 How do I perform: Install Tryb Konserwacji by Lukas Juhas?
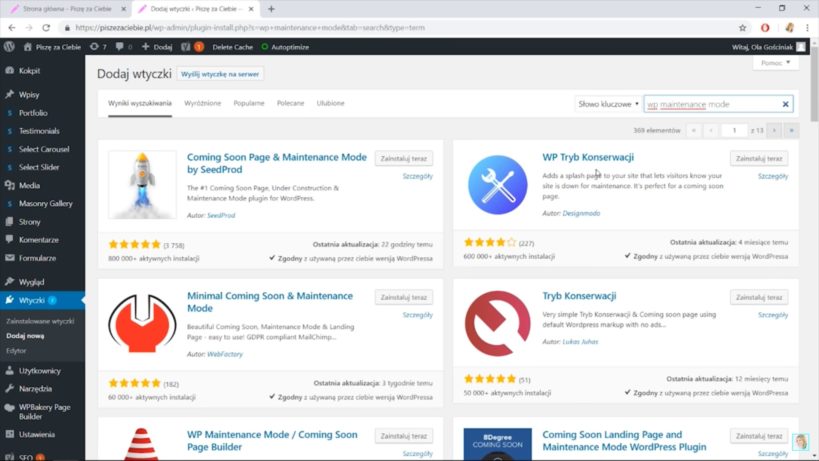(x=759, y=297)
